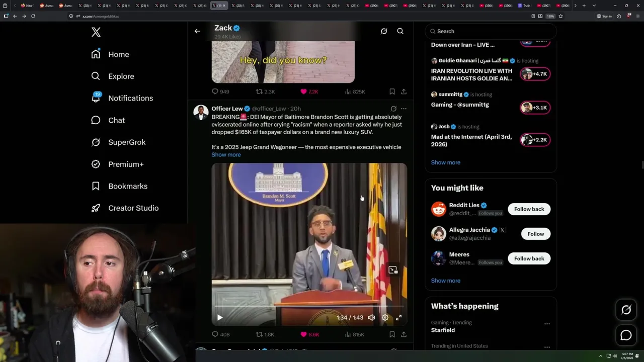This screenshot has width=644, height=362.
Task: Open Bookmarks in the sidebar
Action: click(x=119, y=186)
